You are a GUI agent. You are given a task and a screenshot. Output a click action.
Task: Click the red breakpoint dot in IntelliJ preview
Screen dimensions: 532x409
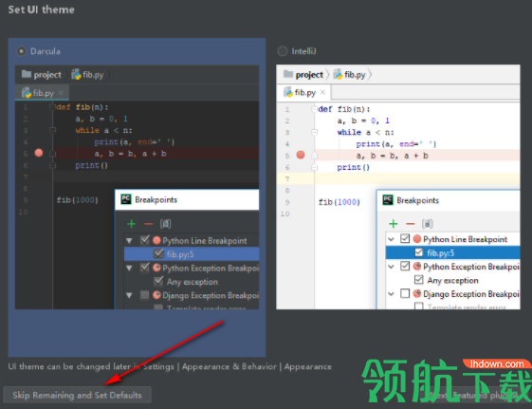pos(301,155)
